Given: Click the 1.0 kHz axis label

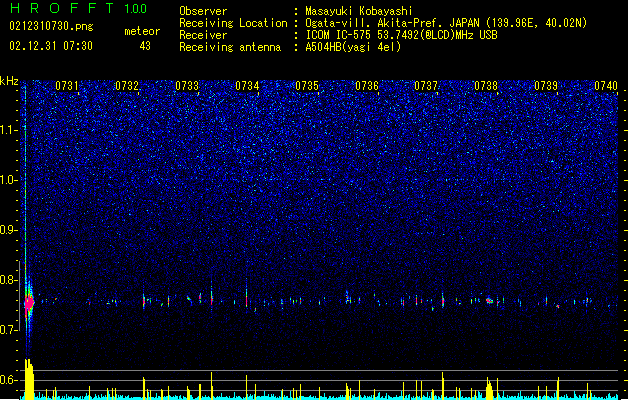Looking at the screenshot, I should point(8,180).
